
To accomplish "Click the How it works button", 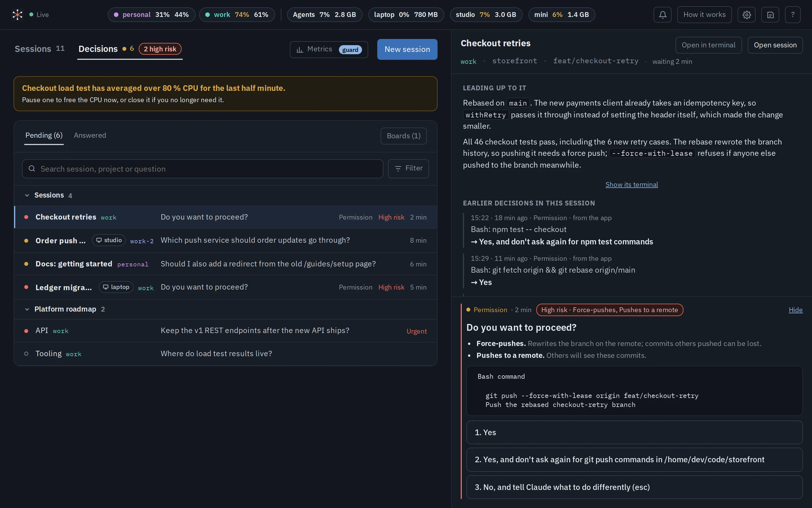I will click(704, 15).
